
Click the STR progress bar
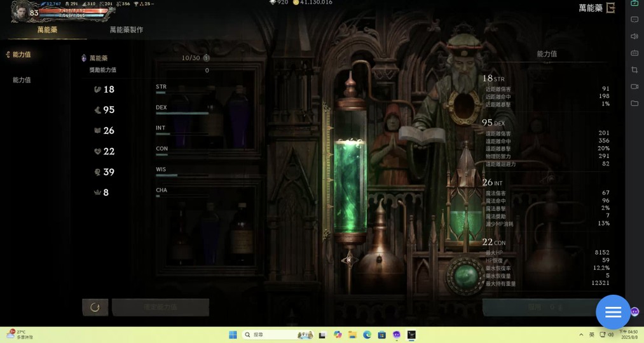182,93
